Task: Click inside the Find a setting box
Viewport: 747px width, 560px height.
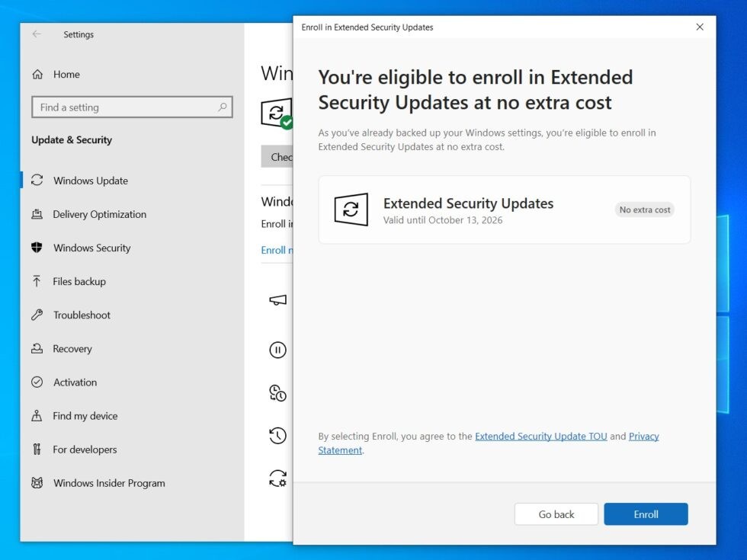Action: (122, 107)
